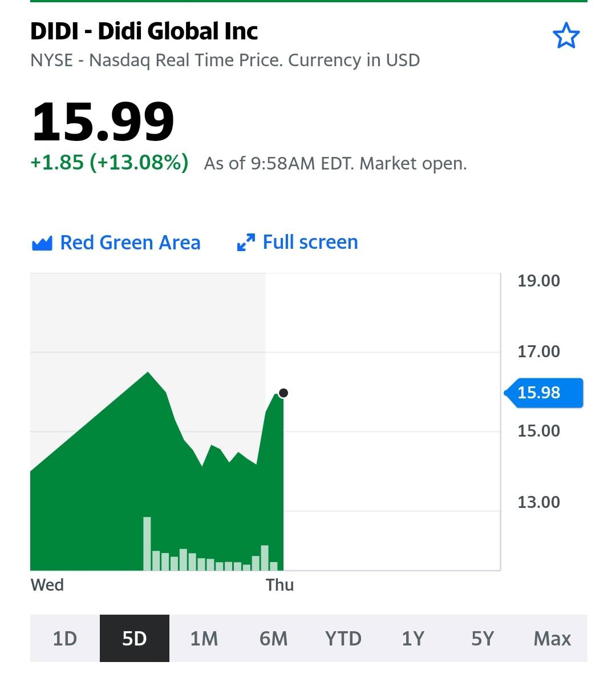Open the chart in Full screen
616x682 pixels.
pyautogui.click(x=298, y=242)
